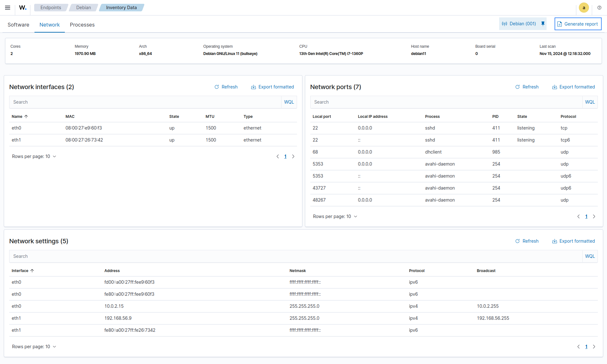607x364 pixels.
Task: Switch to the Processes tab
Action: tap(82, 25)
